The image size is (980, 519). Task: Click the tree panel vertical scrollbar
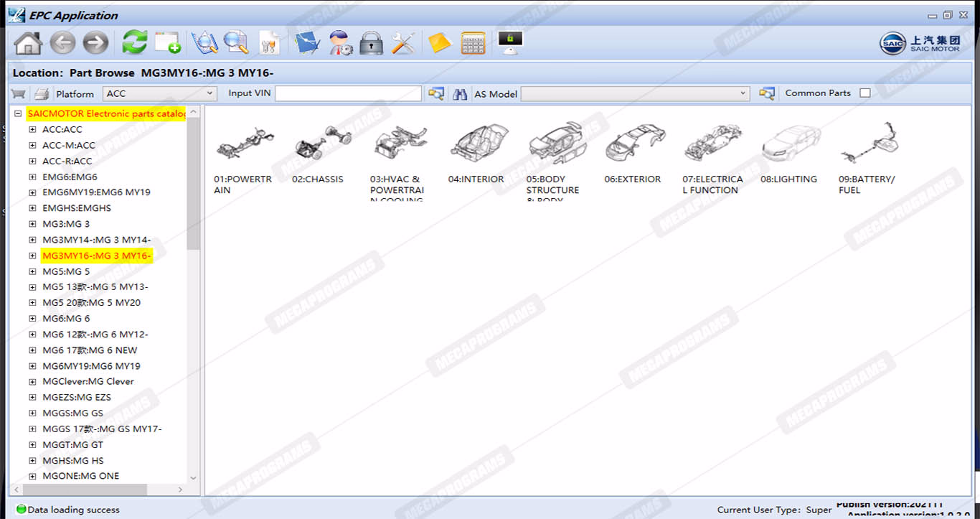pyautogui.click(x=193, y=184)
